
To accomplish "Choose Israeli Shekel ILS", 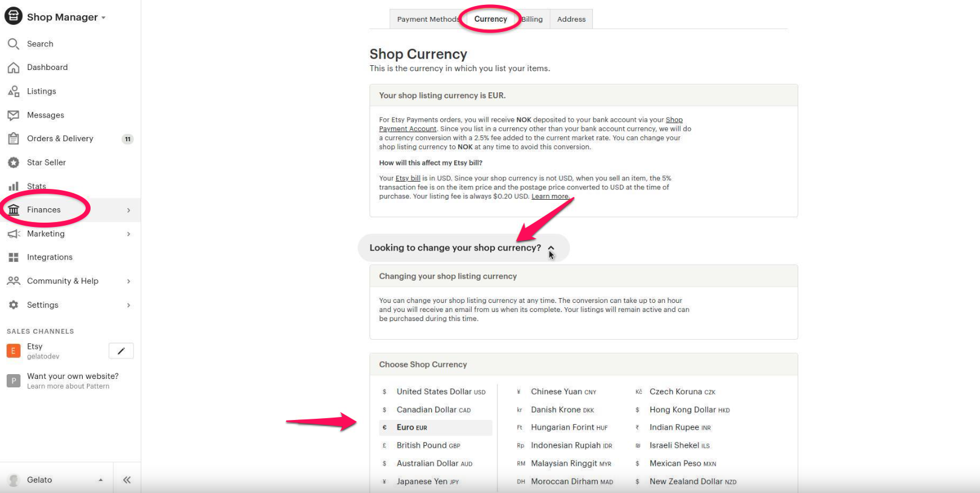I will 679,445.
